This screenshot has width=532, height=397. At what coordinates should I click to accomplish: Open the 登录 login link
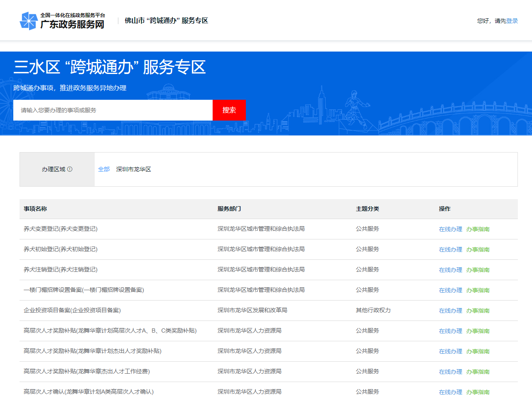coord(512,21)
